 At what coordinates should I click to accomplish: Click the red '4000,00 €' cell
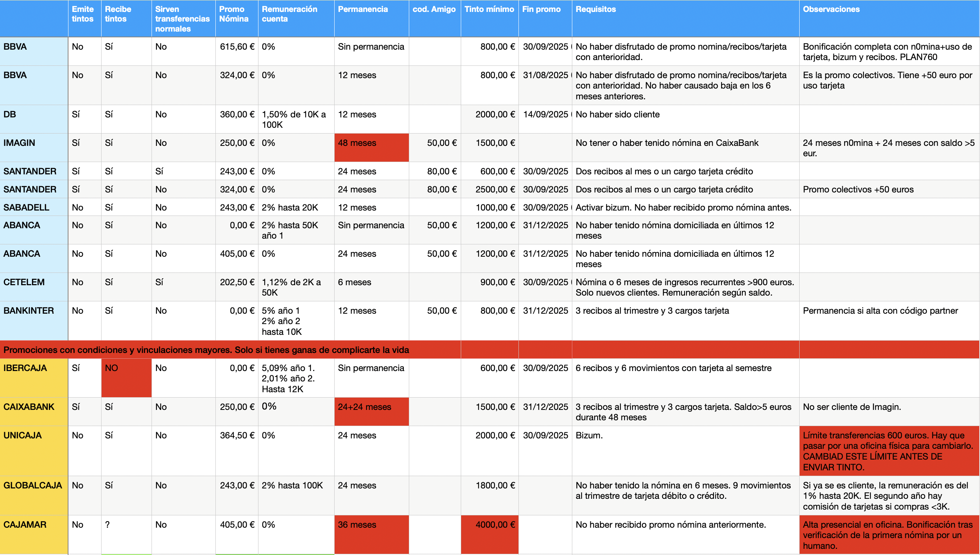click(x=490, y=535)
